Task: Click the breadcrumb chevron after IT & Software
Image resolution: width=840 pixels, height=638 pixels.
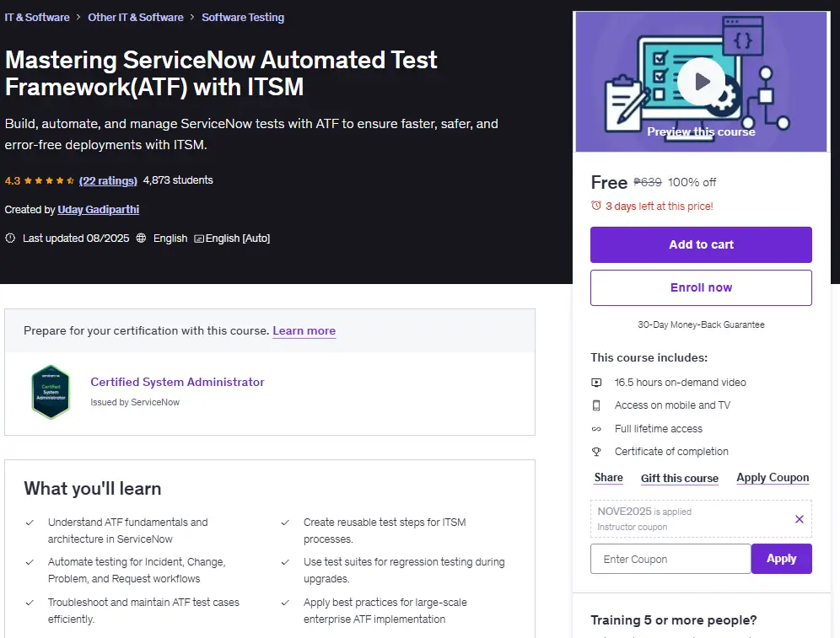Action: click(78, 17)
